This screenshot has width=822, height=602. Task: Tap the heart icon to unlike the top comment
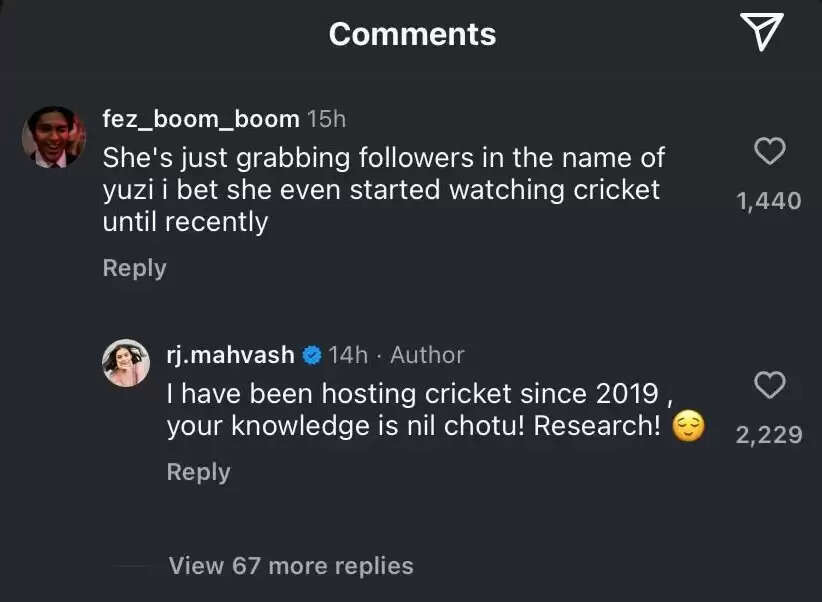tap(769, 151)
